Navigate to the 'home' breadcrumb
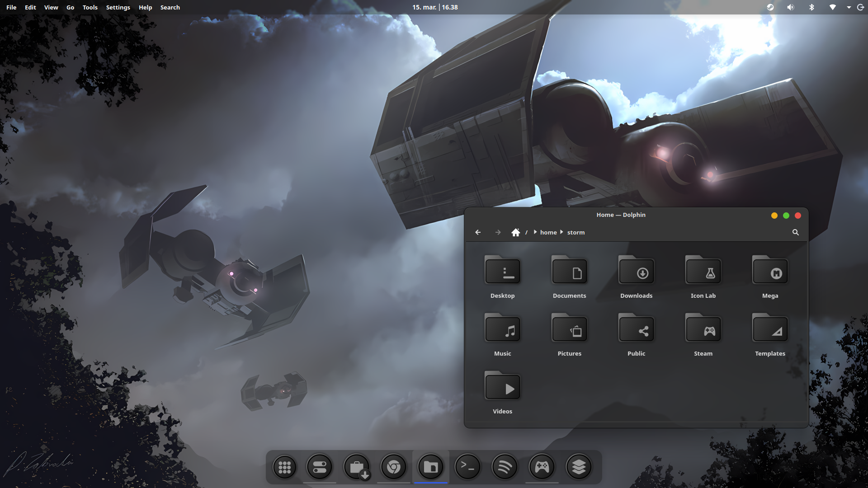Image resolution: width=868 pixels, height=488 pixels. point(548,232)
